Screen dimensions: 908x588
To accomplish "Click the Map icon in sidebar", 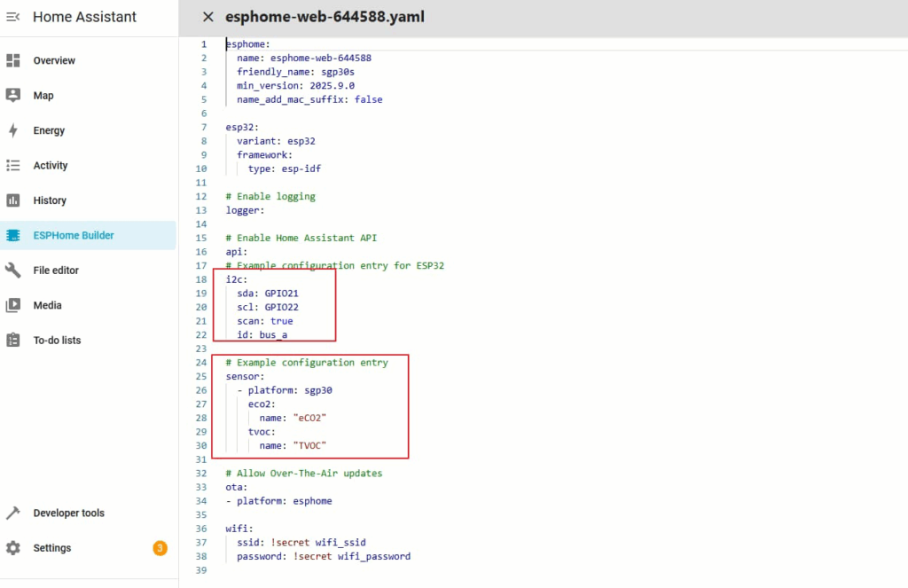I will (13, 96).
